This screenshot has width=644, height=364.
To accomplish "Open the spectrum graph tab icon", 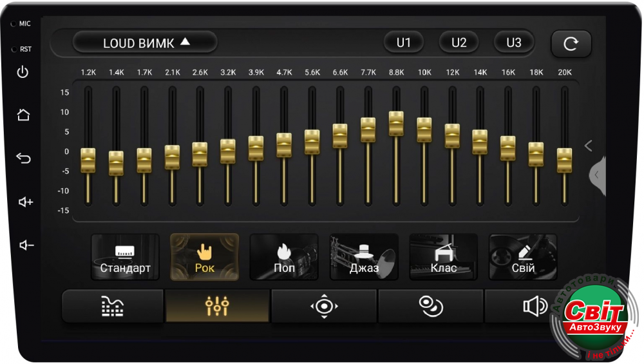I will pos(112,306).
